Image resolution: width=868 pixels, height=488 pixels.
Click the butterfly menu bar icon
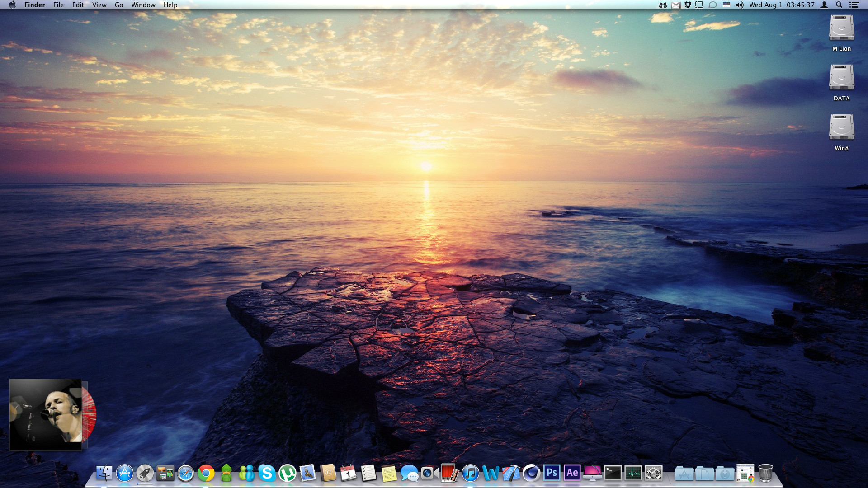(663, 5)
